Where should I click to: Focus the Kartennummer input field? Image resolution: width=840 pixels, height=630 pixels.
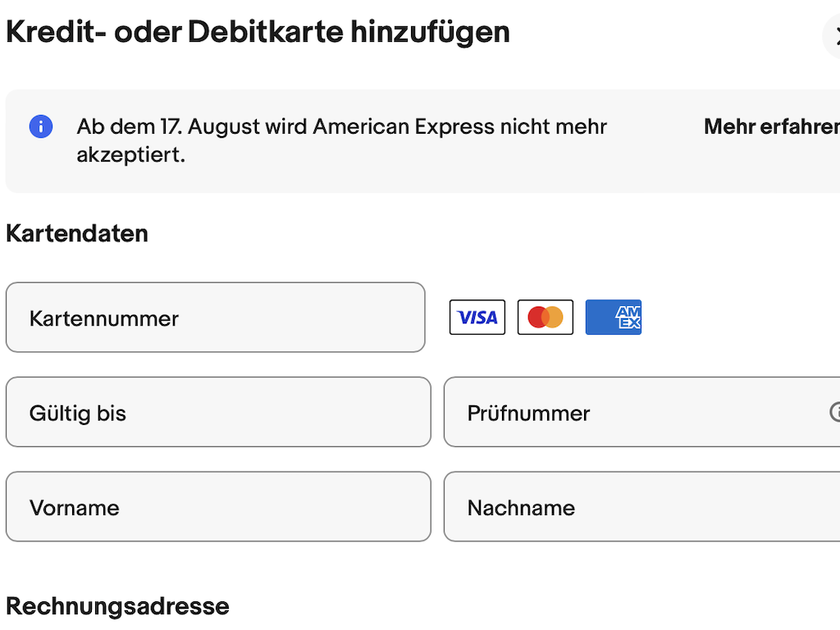tap(215, 317)
